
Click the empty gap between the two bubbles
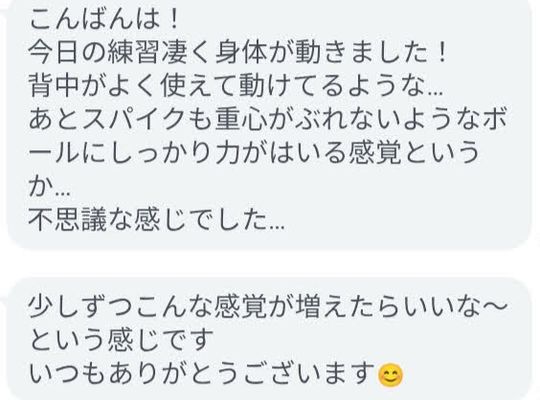point(270,263)
